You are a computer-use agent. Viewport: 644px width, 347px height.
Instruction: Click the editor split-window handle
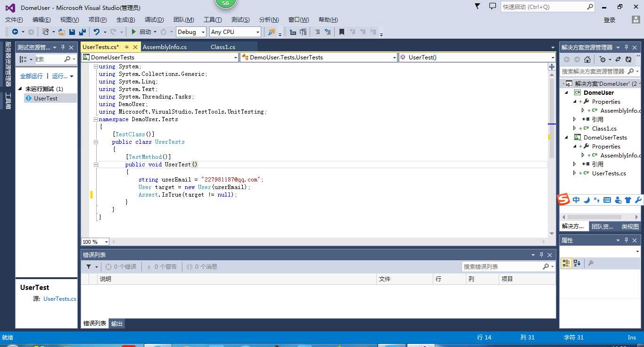[x=552, y=67]
